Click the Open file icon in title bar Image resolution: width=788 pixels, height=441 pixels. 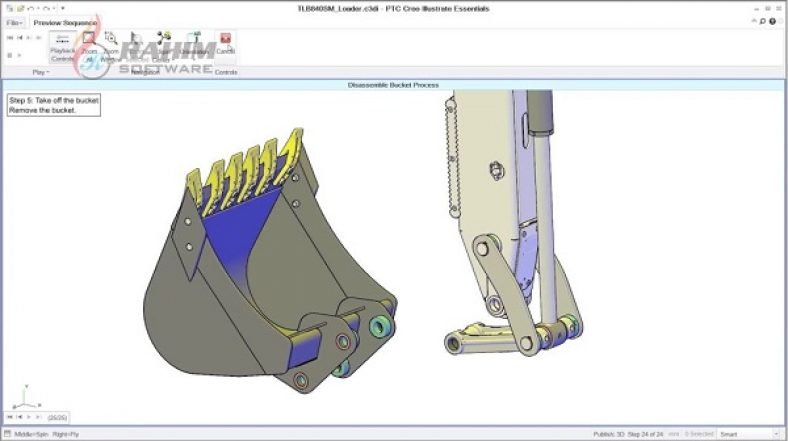21,9
